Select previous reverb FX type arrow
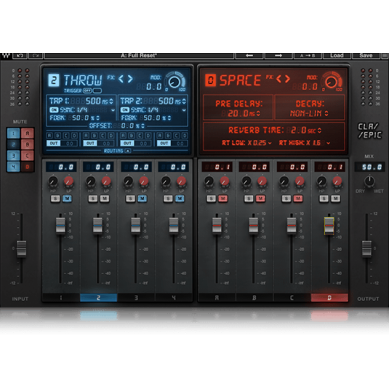This screenshot has height=389, width=389. tap(278, 79)
